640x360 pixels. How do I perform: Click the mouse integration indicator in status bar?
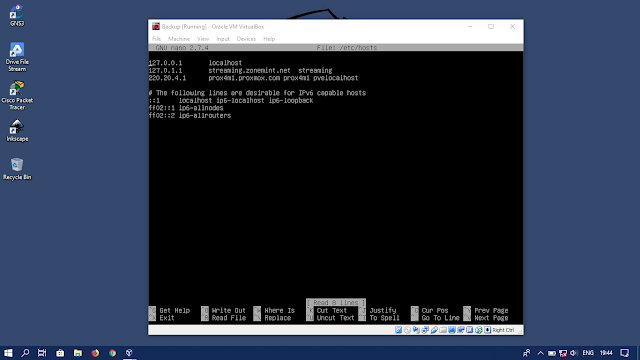(x=479, y=330)
